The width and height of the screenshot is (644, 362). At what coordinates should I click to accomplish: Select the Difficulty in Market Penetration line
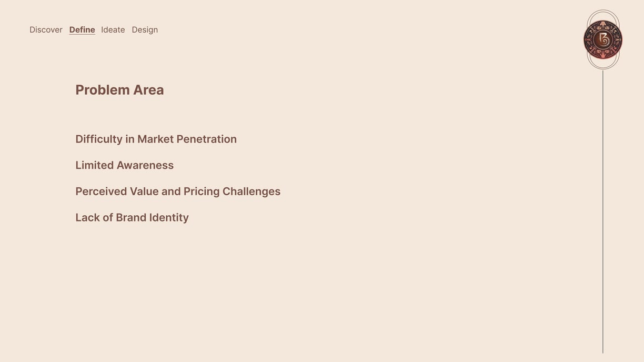click(156, 139)
